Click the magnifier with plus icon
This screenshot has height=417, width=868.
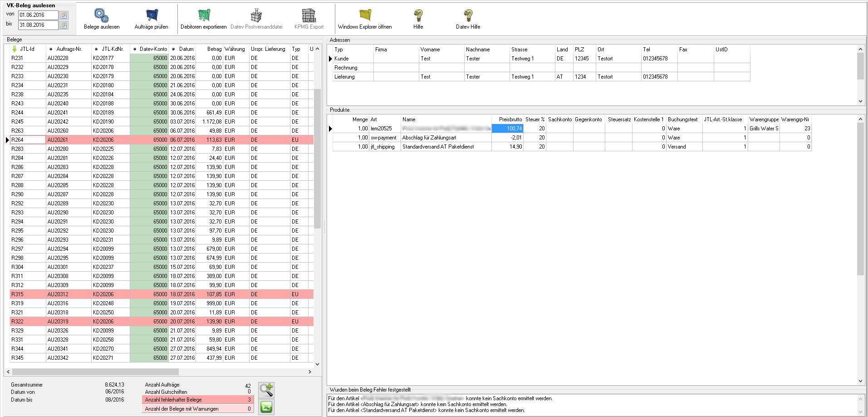(x=266, y=390)
